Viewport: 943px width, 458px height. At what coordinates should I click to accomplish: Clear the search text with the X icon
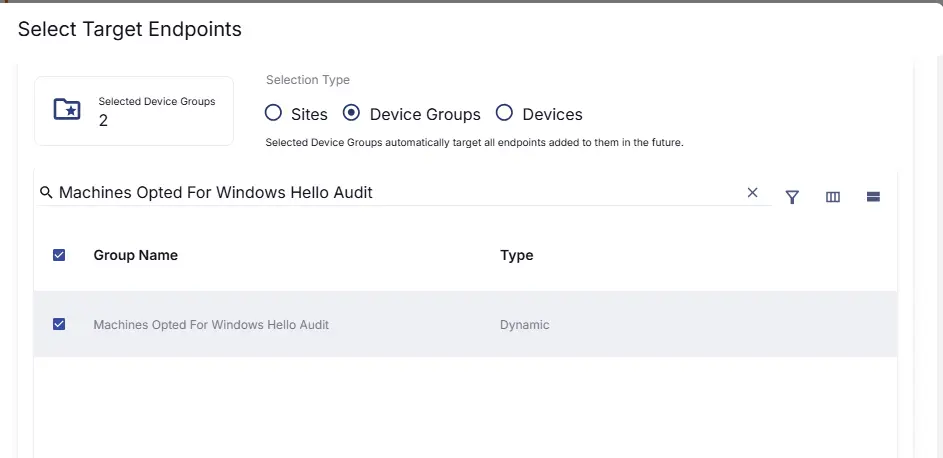(x=752, y=192)
